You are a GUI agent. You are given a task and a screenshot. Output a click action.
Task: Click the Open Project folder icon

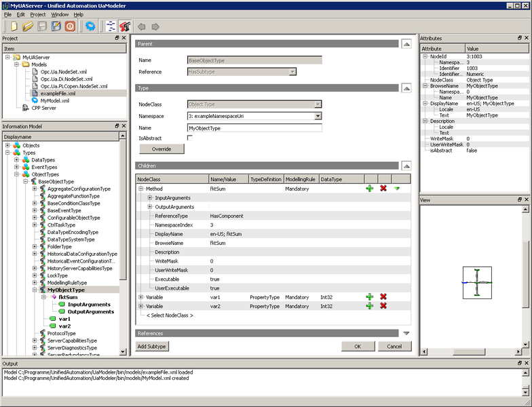[x=28, y=26]
